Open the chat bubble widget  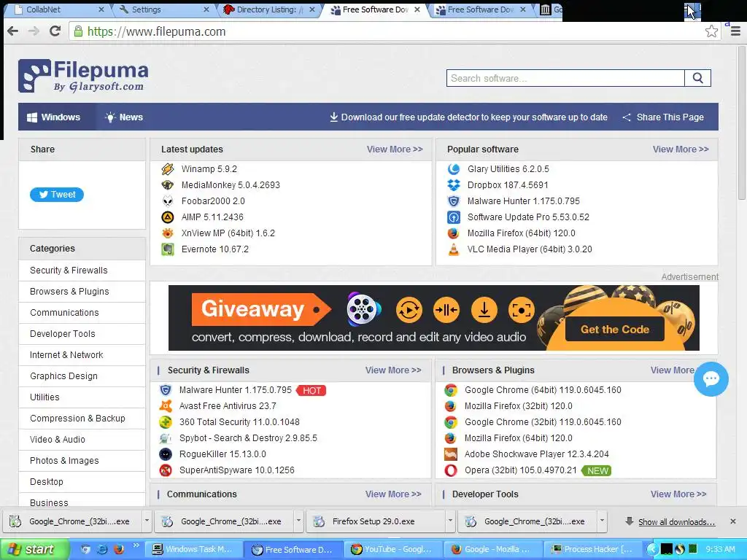[x=711, y=379]
